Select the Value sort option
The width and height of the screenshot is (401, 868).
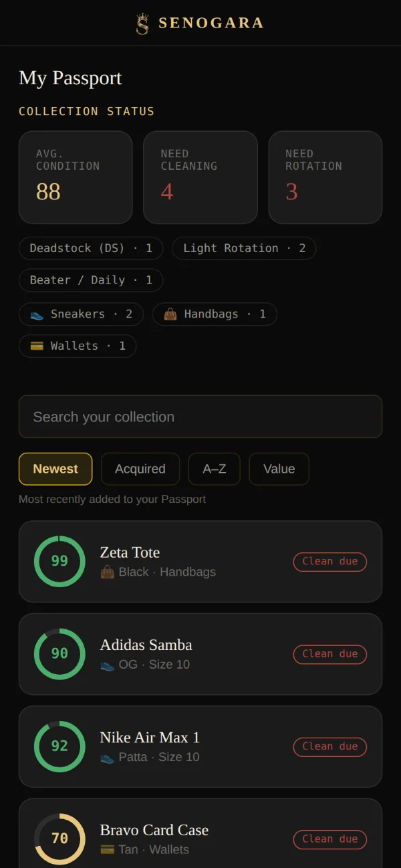(x=279, y=469)
